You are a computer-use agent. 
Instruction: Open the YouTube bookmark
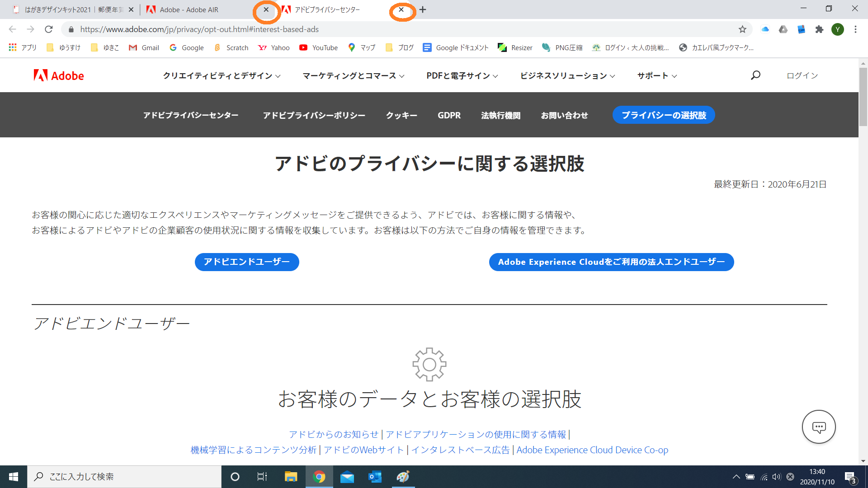(319, 47)
